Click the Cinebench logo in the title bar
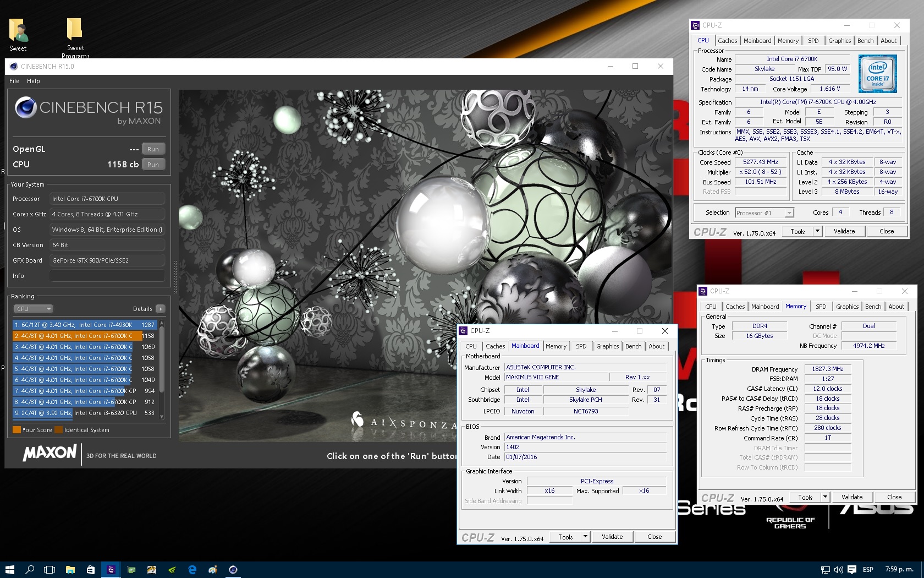 point(14,67)
